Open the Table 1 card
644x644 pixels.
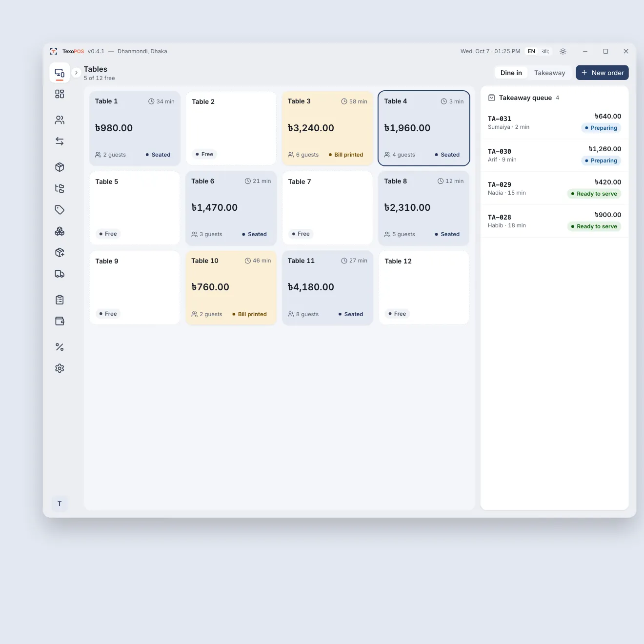click(135, 128)
